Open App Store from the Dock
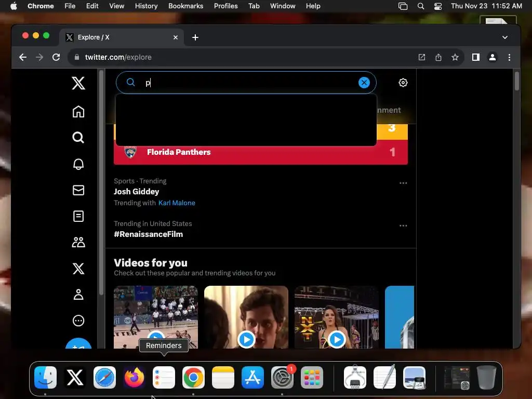The height and width of the screenshot is (399, 532). click(x=252, y=377)
